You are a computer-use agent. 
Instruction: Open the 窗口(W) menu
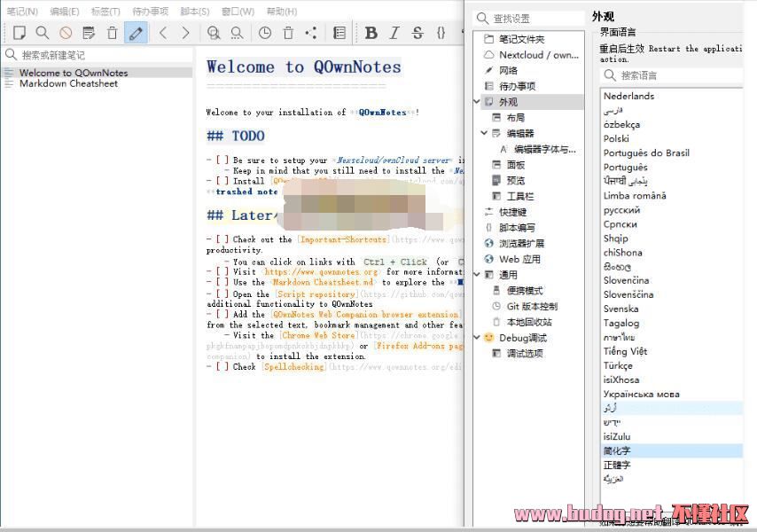238,12
